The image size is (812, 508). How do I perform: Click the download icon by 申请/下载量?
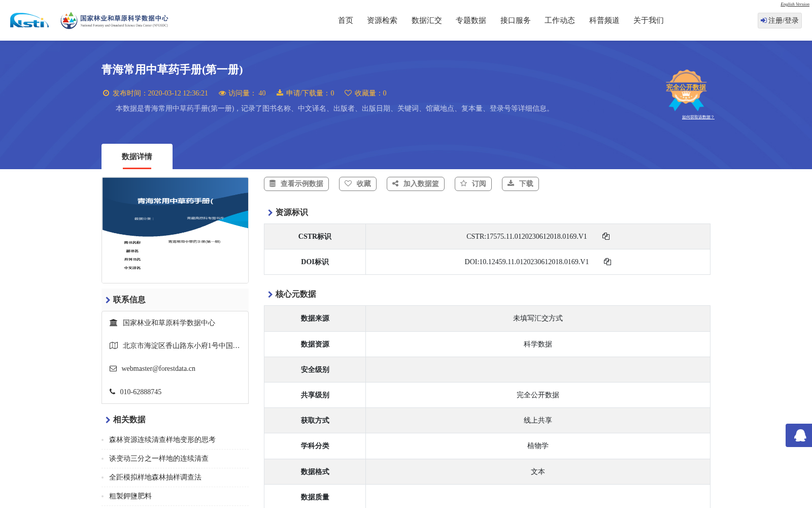point(280,93)
